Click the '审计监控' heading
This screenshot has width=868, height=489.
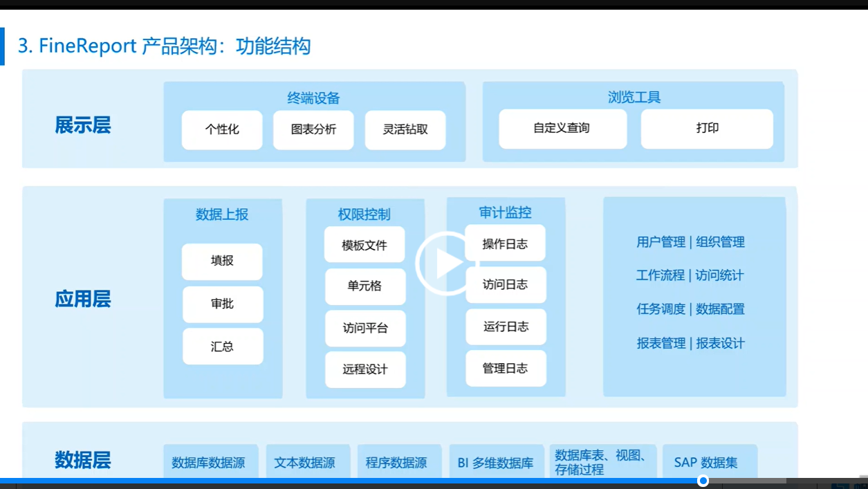click(x=506, y=212)
